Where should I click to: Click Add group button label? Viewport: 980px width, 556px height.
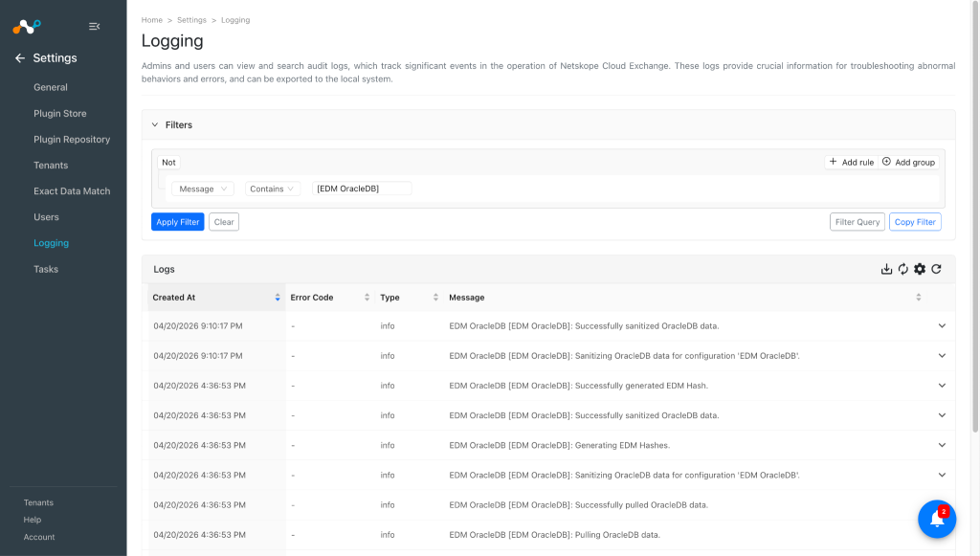tap(915, 163)
